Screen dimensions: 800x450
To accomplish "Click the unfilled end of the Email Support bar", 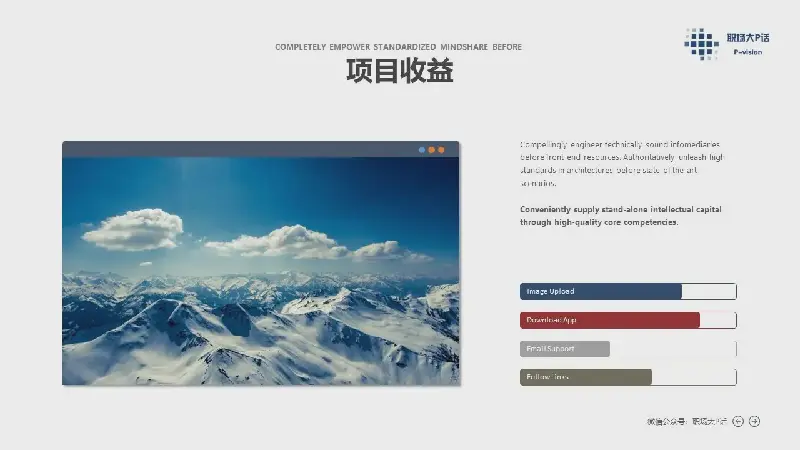I will [x=672, y=349].
